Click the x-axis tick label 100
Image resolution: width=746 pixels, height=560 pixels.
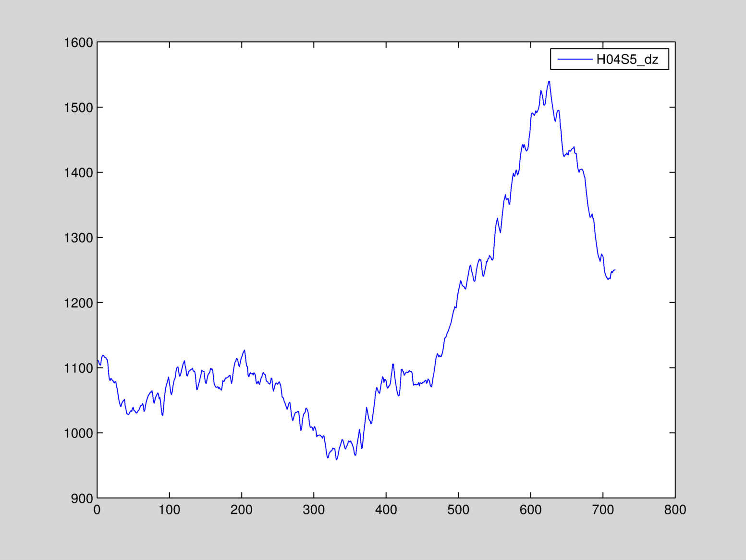click(170, 510)
